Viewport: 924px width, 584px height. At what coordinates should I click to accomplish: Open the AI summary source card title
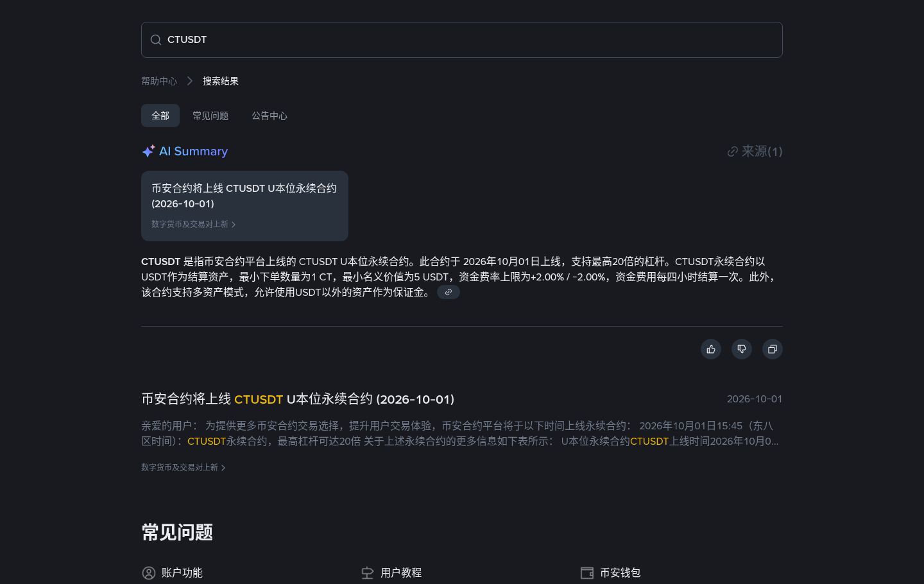click(x=244, y=196)
